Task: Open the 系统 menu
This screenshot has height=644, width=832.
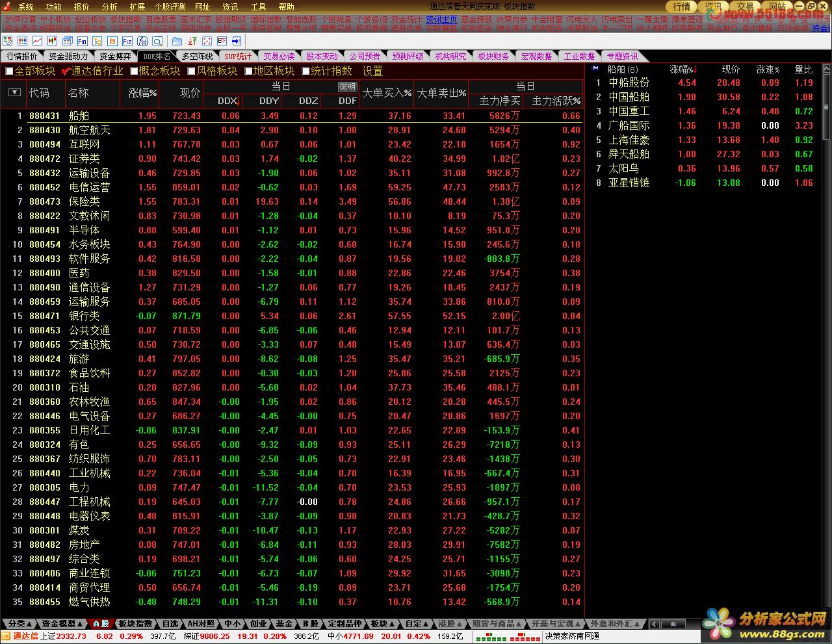Action: pyautogui.click(x=25, y=7)
